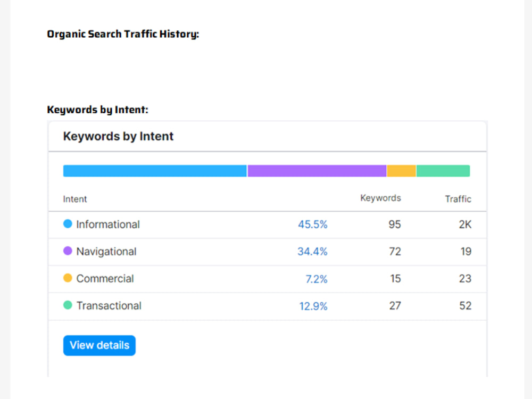Select the yellow Commercial bar segment
The height and width of the screenshot is (399, 532).
point(401,171)
